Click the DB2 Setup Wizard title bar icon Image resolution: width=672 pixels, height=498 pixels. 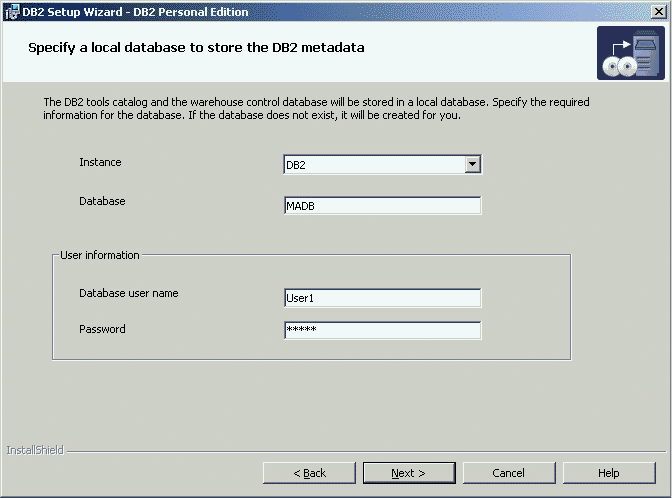click(x=11, y=11)
